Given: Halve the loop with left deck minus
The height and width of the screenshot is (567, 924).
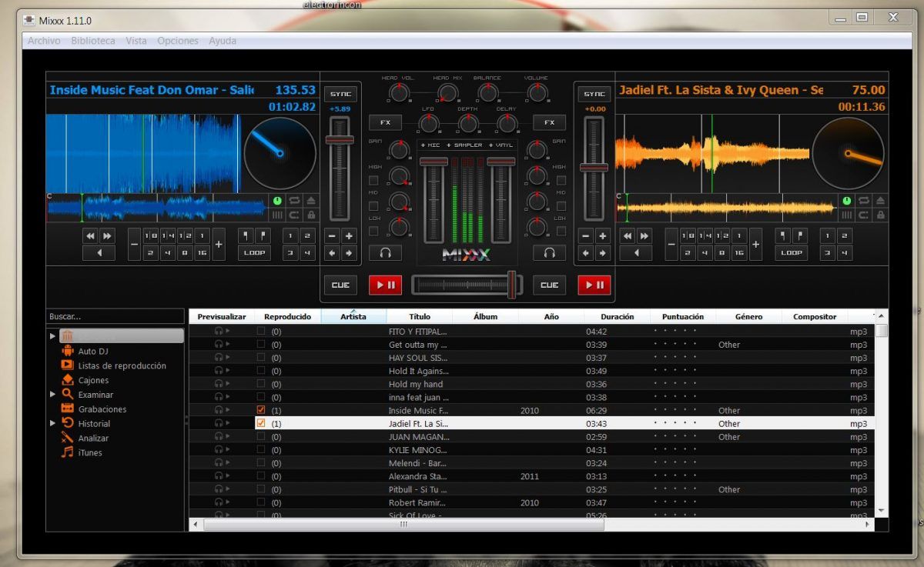Looking at the screenshot, I should 135,245.
